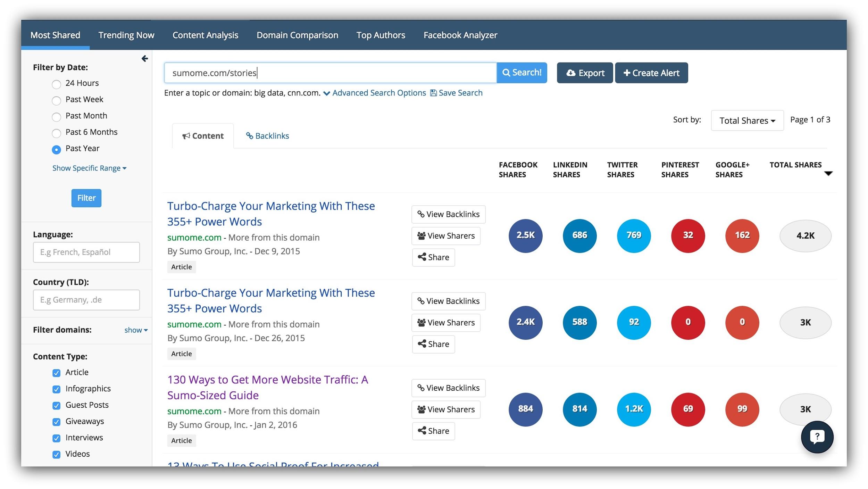Viewport: 868px width, 489px height.
Task: Share the Dec 26, 2015 article
Action: [x=433, y=344]
